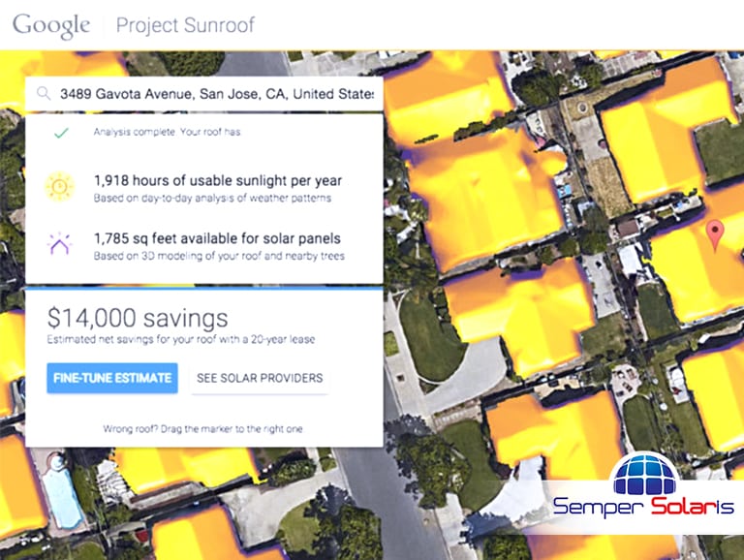Click the sun icon for usable sunlight
744x560 pixels.
point(59,187)
